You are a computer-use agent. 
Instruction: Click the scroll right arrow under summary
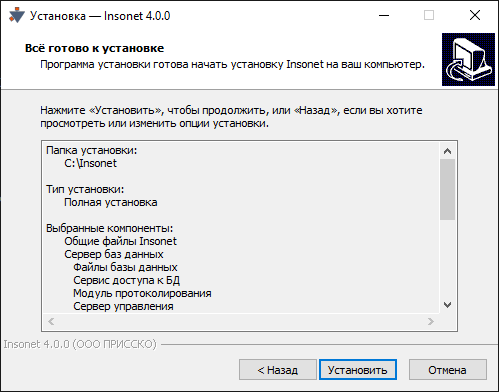tap(431, 321)
